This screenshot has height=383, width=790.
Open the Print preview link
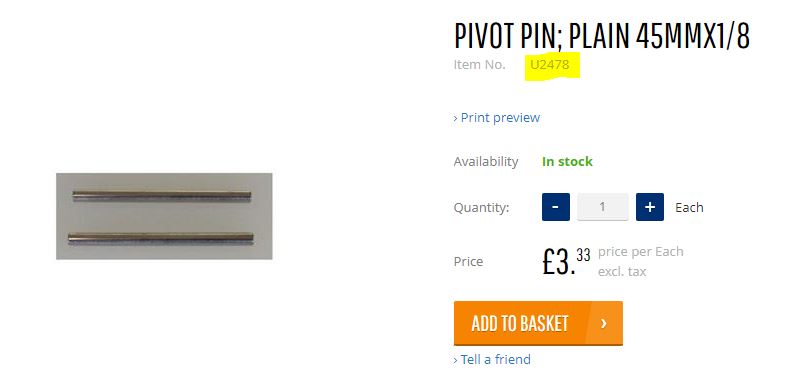497,117
